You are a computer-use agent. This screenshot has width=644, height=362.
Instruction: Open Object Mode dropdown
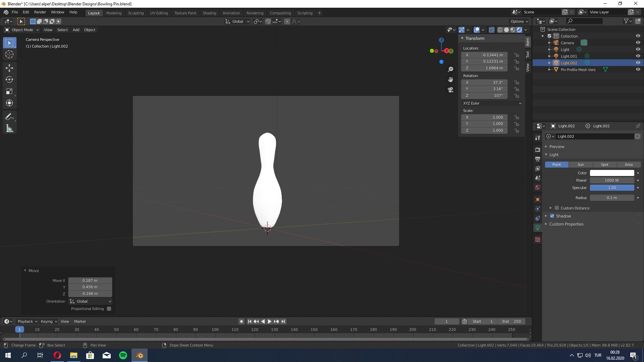pos(22,30)
